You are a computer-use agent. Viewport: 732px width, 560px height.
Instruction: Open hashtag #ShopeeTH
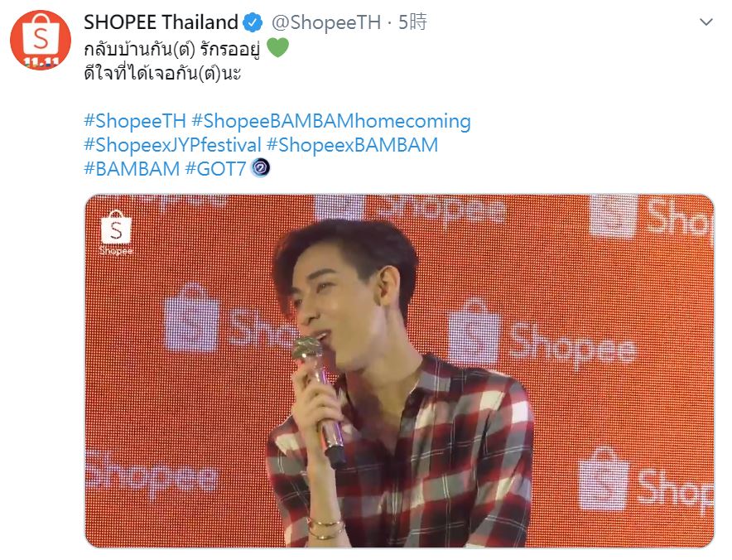tap(135, 121)
